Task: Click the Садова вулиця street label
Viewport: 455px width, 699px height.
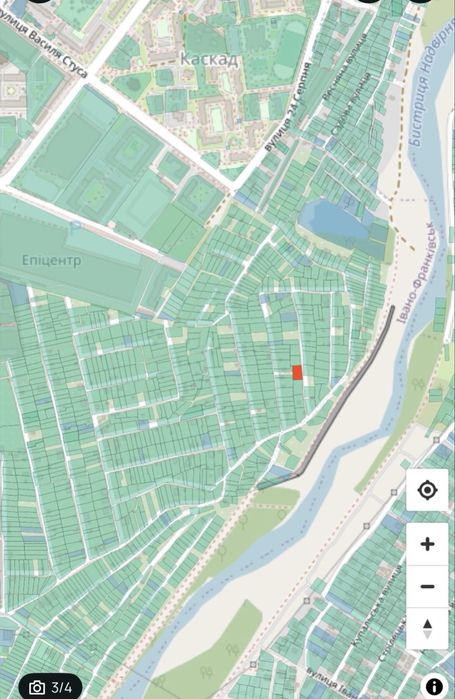Action: click(351, 103)
